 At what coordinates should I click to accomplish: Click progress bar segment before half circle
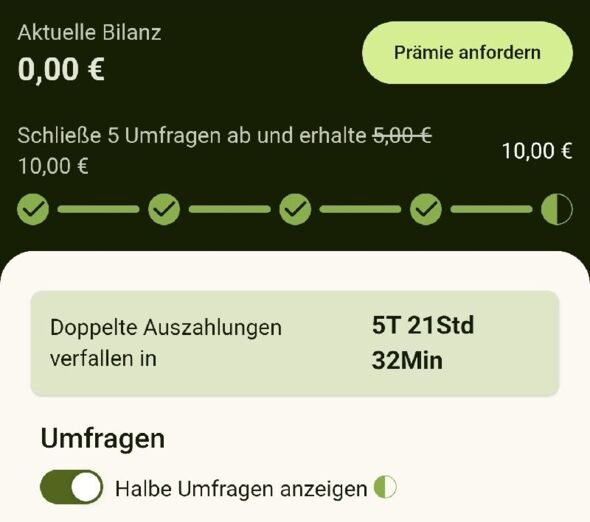(491, 209)
